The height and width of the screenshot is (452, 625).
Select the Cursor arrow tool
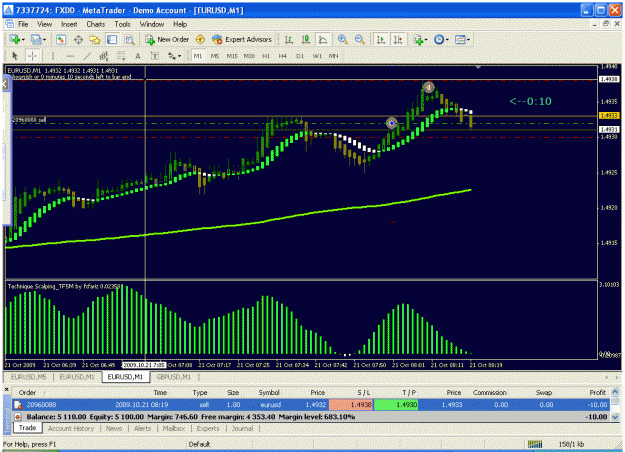click(15, 56)
